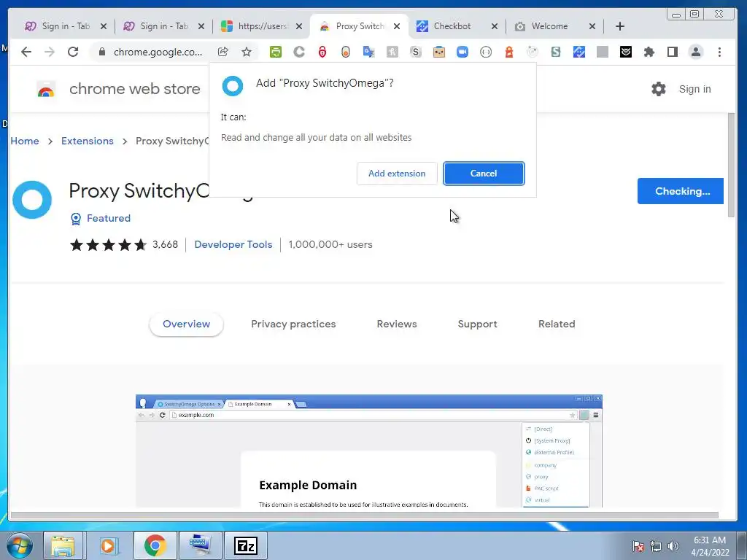This screenshot has height=560, width=747.
Task: Open the Zoom camera extension icon
Action: pyautogui.click(x=462, y=52)
